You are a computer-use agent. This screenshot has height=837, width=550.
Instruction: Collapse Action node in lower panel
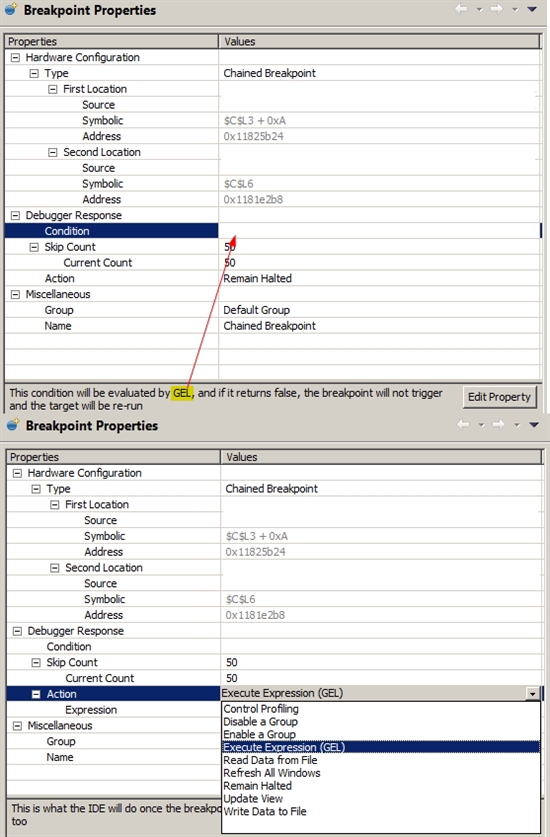point(36,694)
